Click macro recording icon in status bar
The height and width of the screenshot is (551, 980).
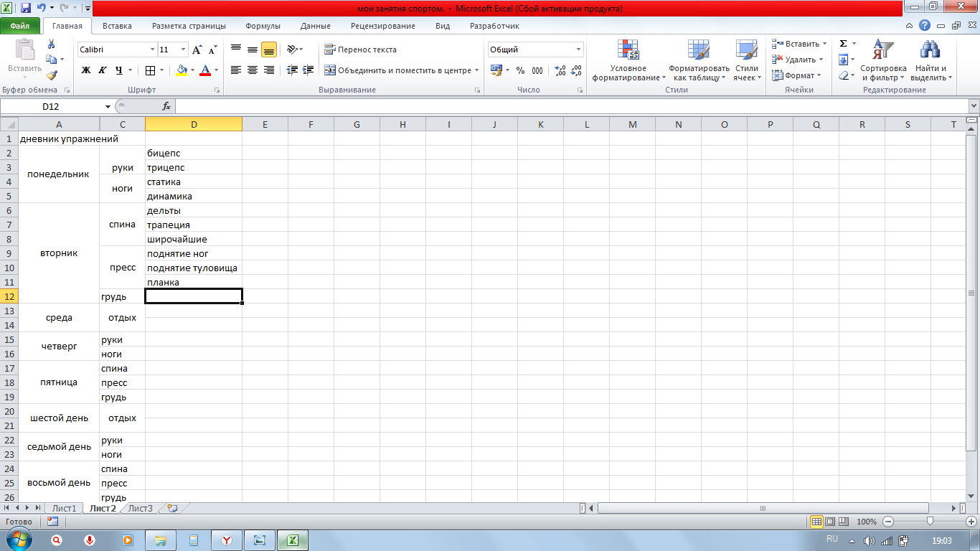click(52, 522)
